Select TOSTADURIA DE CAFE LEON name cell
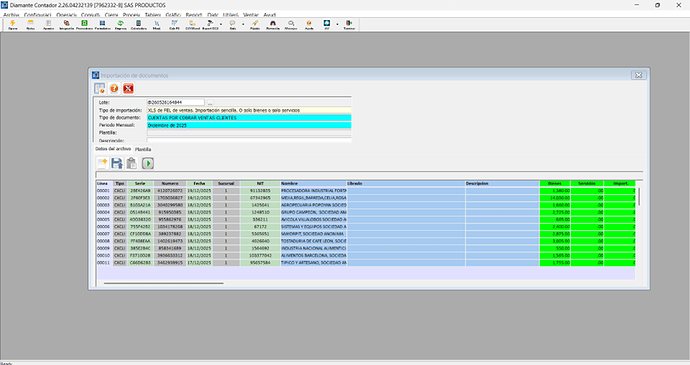Screen dimensions: 690x365 tap(313, 241)
